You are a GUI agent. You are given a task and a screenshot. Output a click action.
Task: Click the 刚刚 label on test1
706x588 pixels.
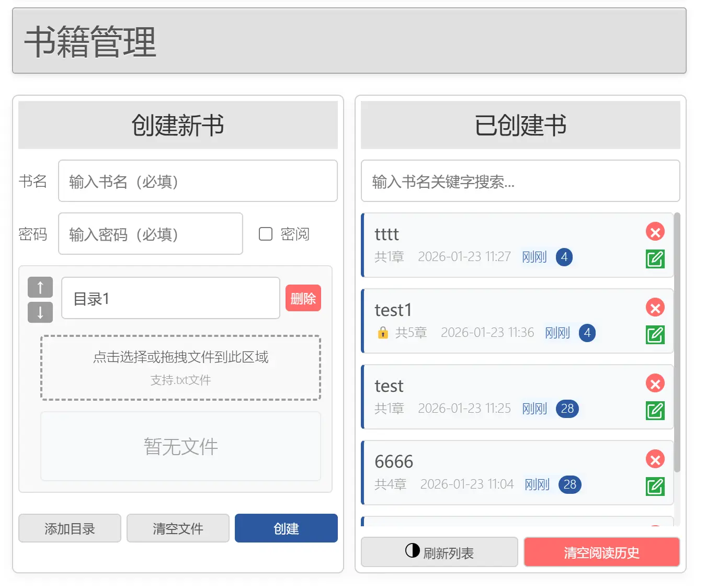click(557, 333)
